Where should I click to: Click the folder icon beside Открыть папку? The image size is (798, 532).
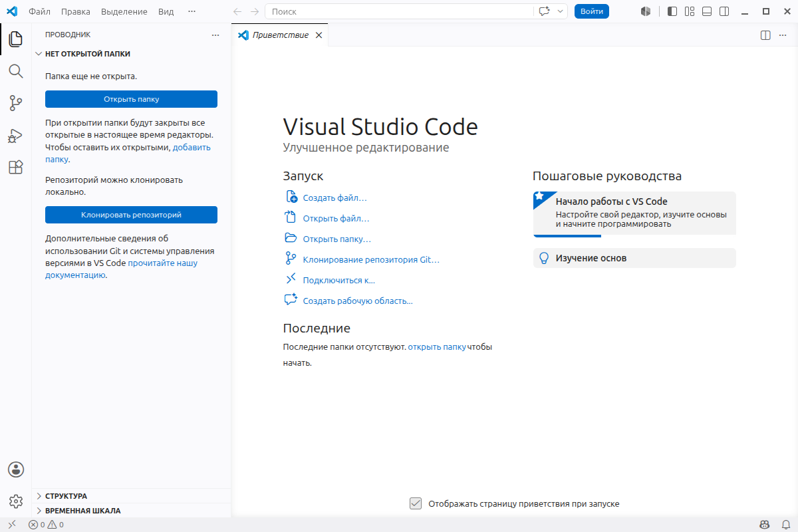291,238
